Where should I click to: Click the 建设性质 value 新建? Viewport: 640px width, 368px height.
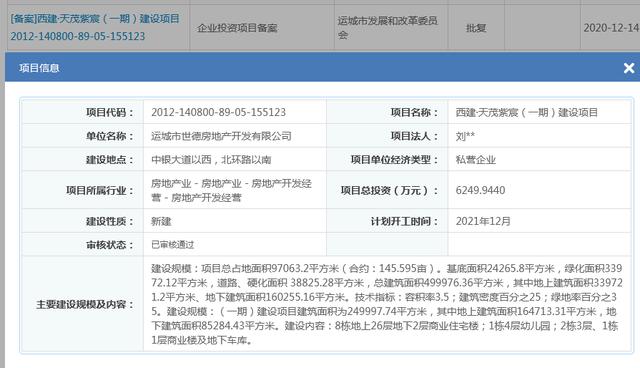[x=161, y=221]
